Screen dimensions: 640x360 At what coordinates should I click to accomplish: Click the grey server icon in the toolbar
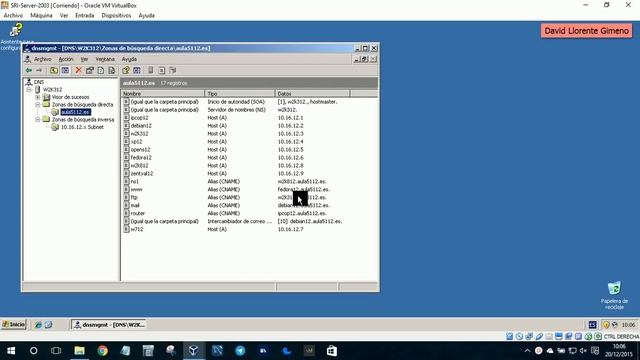pyautogui.click(x=151, y=70)
